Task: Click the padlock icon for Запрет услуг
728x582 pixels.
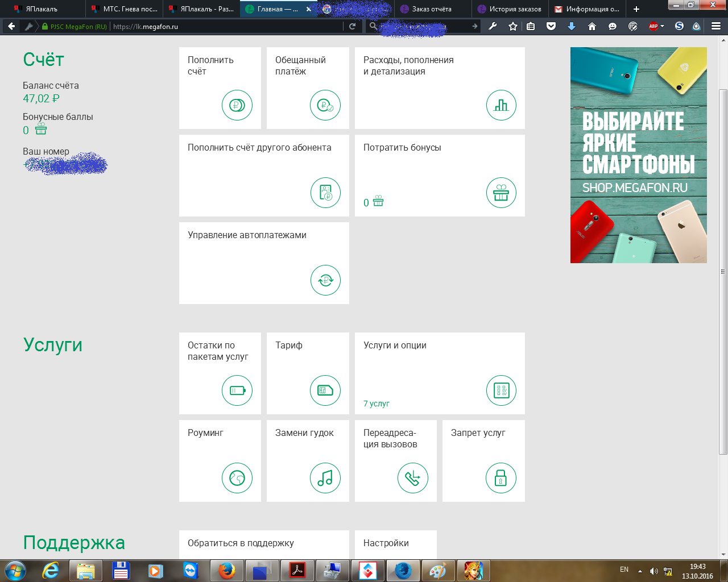Action: [501, 478]
